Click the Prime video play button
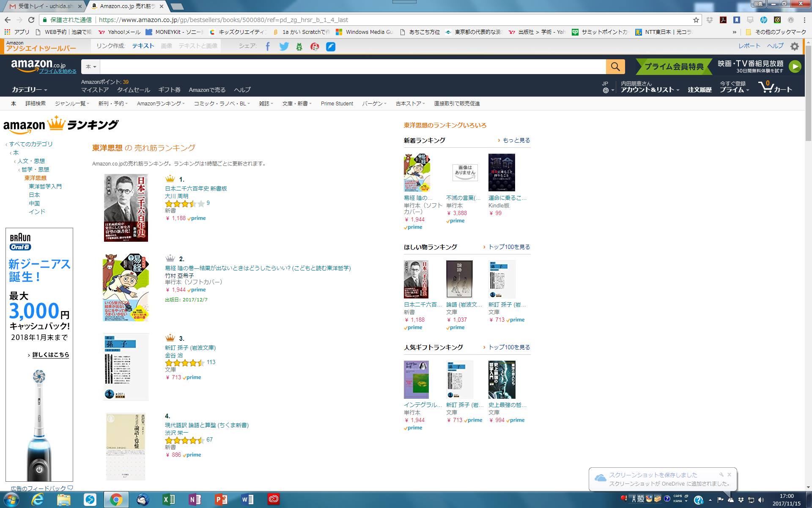This screenshot has width=812, height=508. tap(795, 66)
